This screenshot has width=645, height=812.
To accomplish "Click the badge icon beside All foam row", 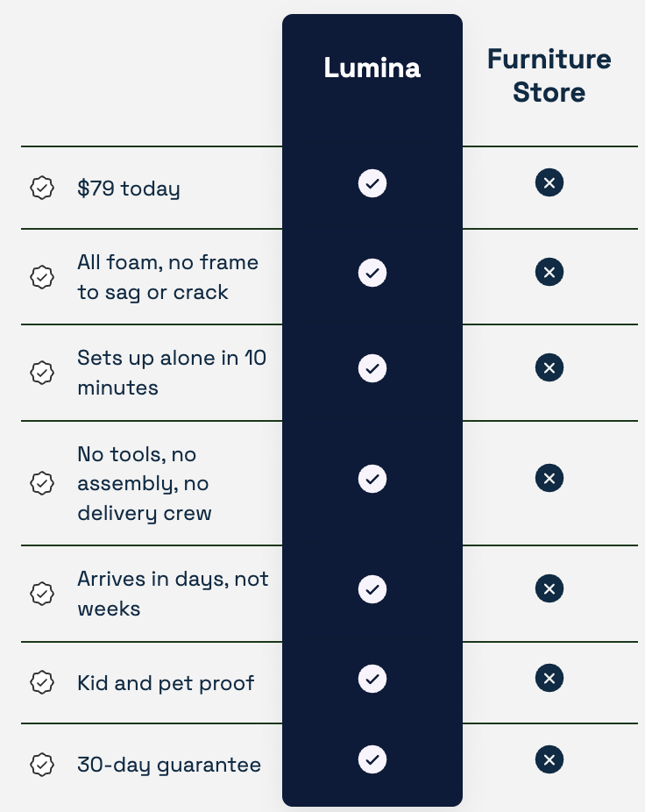I will 42,277.
